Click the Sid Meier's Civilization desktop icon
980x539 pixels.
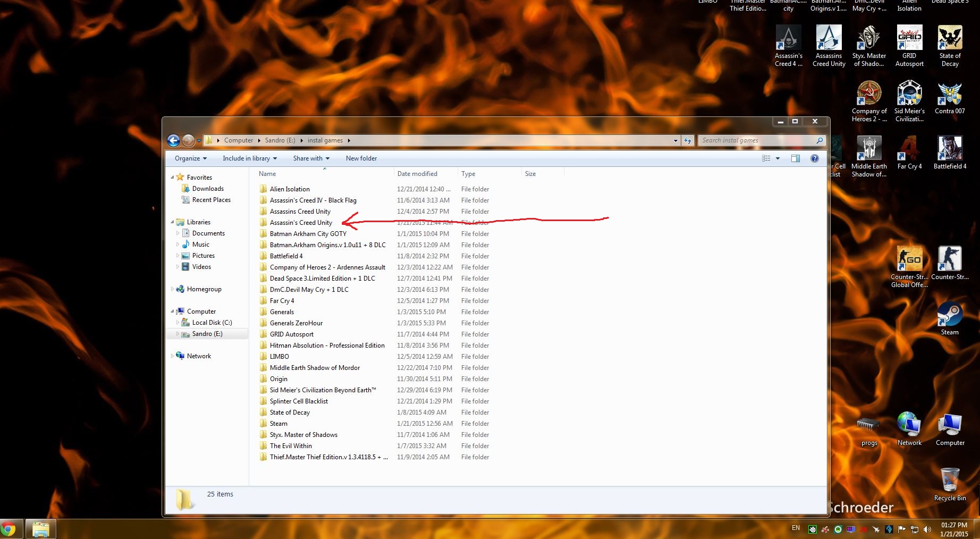[909, 102]
